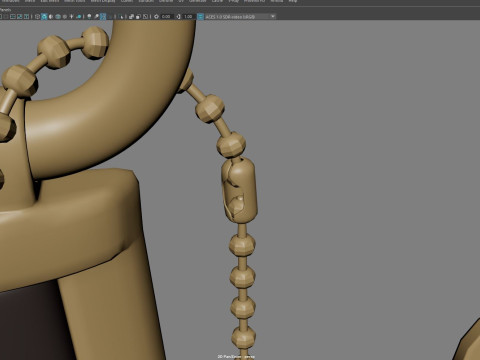The image size is (480, 360).
Task: Open the ACES 1.0 SDR-video view transform dropdown
Action: (240, 17)
